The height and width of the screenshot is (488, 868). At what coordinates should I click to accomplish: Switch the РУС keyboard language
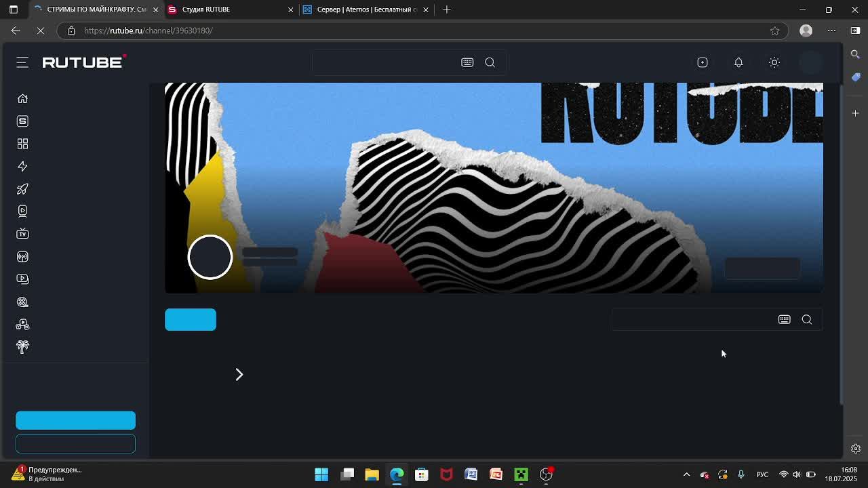(762, 474)
